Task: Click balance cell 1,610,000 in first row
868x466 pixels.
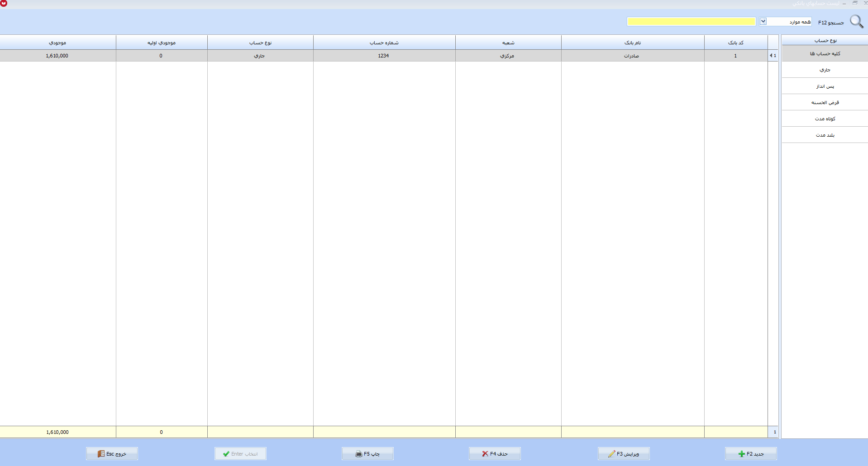Action: pos(57,56)
